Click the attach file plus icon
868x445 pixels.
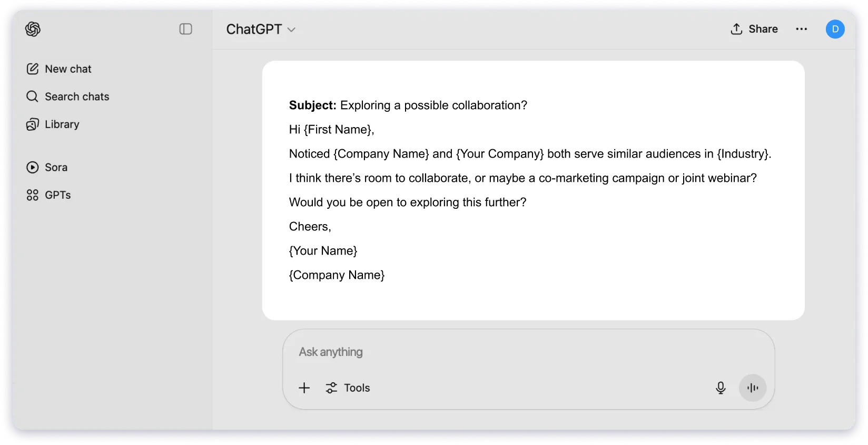tap(304, 388)
